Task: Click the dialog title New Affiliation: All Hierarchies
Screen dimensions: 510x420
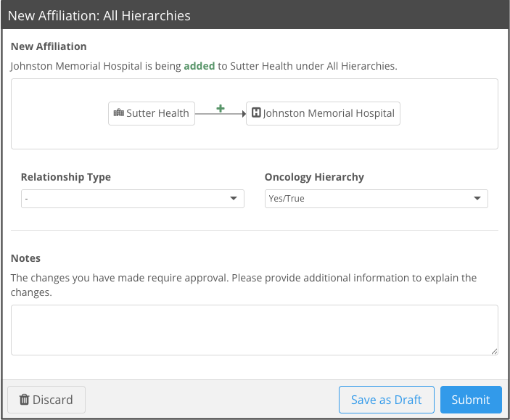Action: [99, 15]
